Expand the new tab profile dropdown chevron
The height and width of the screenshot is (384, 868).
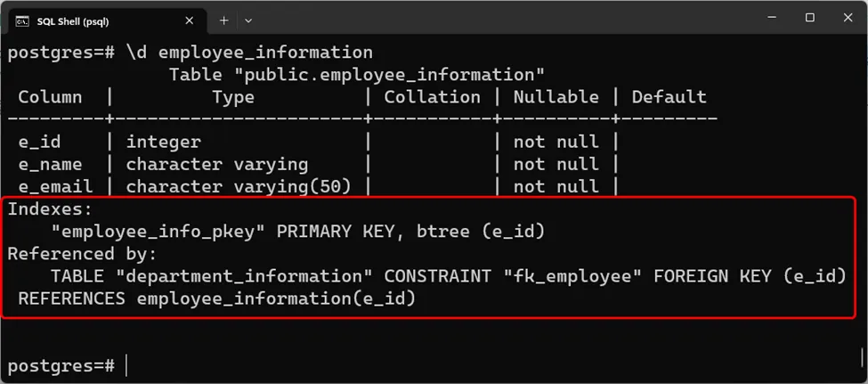[x=248, y=20]
